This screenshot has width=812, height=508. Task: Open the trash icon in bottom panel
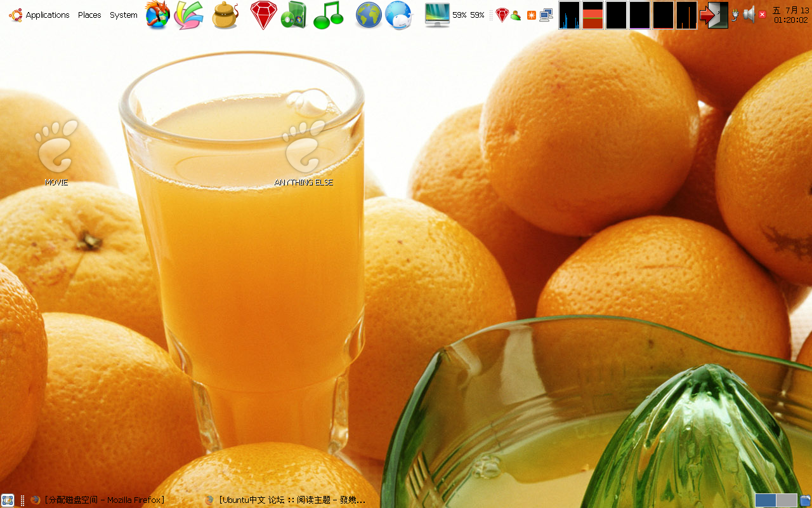pos(806,500)
